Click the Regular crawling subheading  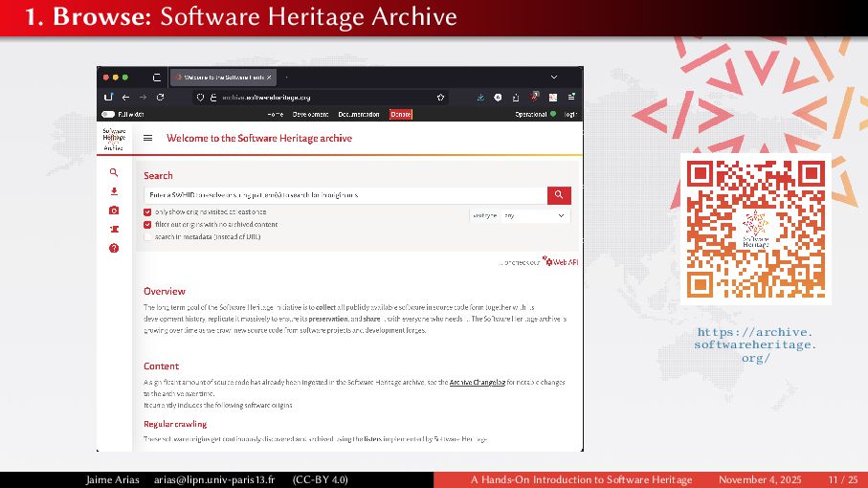coord(175,424)
